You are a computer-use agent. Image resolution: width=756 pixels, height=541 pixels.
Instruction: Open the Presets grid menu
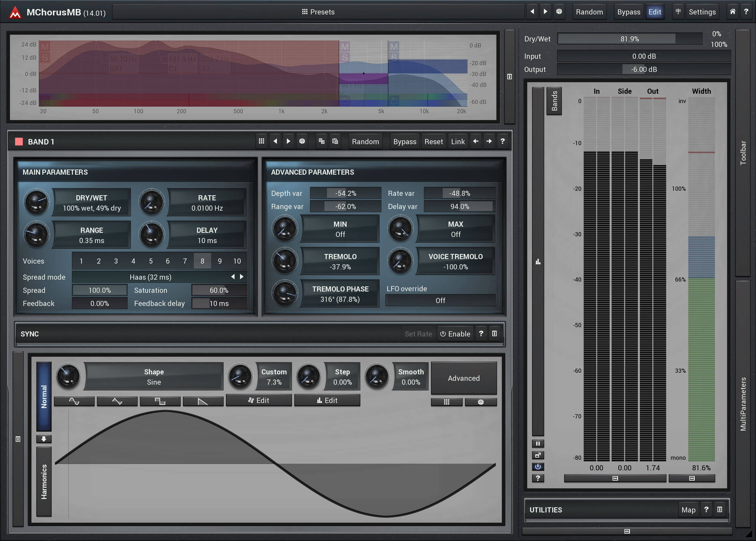(318, 12)
